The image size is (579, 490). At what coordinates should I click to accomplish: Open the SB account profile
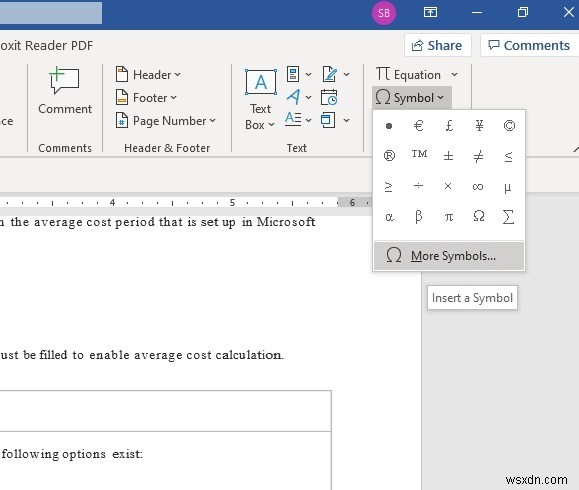384,13
